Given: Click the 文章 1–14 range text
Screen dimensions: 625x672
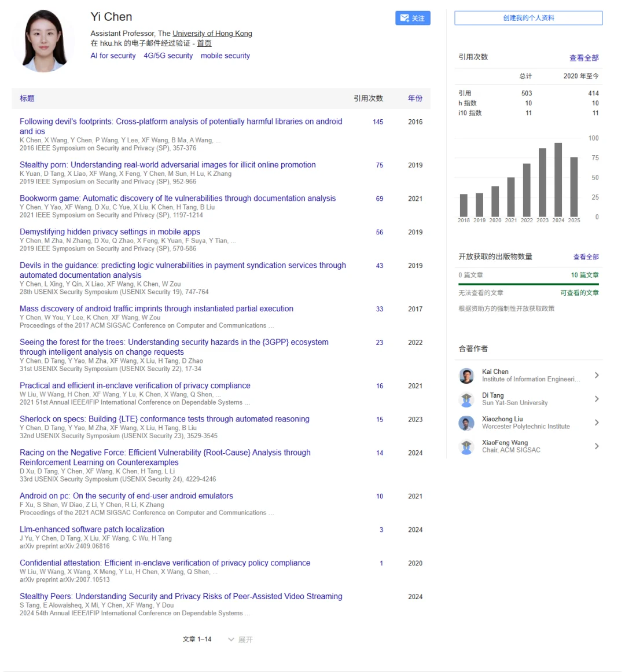Looking at the screenshot, I should coord(197,640).
